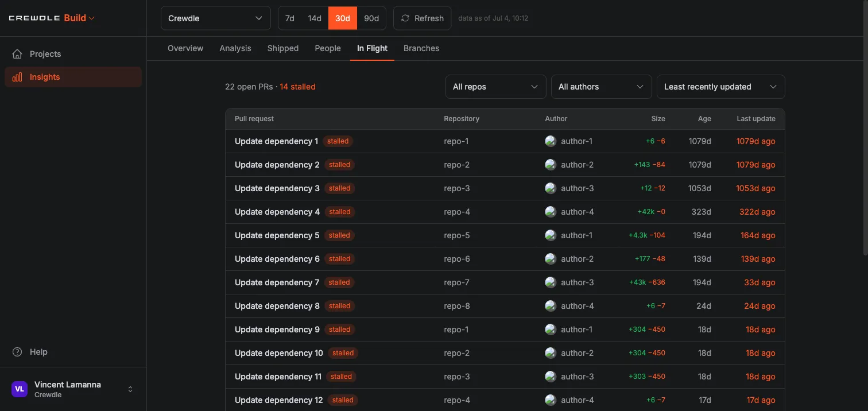
Task: Select the 7d time range
Action: coord(290,18)
